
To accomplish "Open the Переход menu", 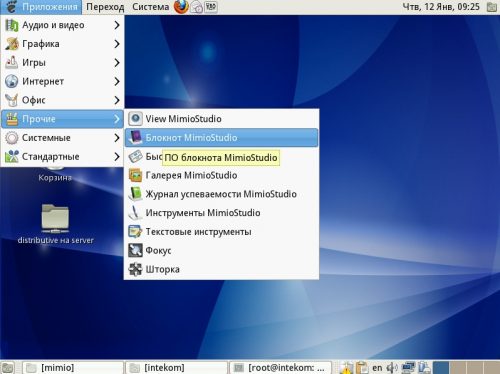I will (x=105, y=7).
